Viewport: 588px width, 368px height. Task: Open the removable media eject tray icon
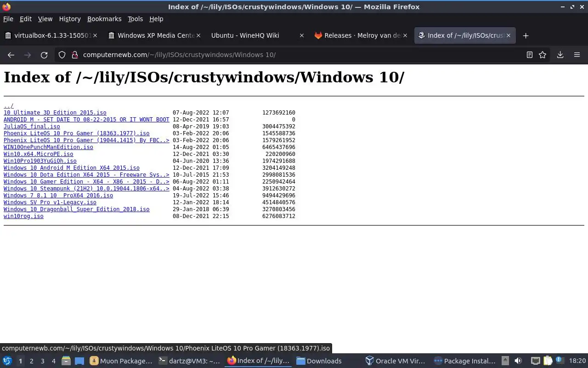(505, 361)
